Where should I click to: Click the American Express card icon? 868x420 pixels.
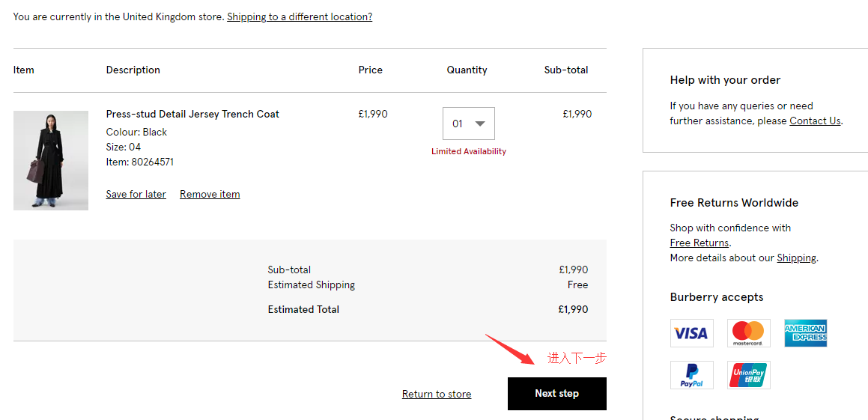805,333
